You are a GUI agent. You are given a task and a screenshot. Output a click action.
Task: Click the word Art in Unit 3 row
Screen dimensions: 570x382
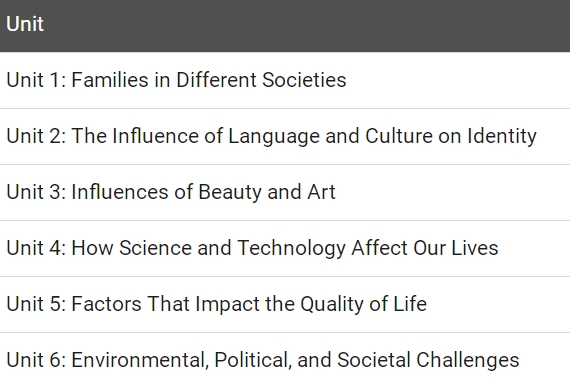click(321, 192)
